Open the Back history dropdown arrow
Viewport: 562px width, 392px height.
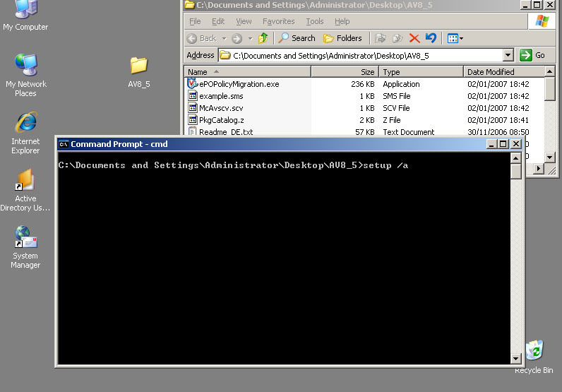(x=224, y=38)
